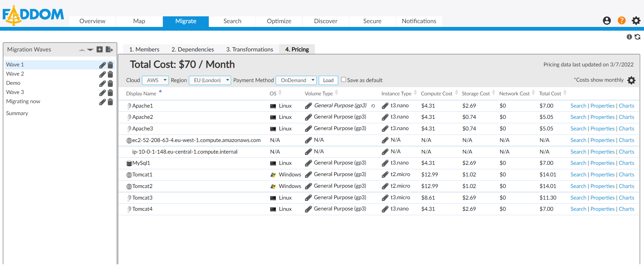Screen dimensions: 644x267
Task: Reset Apache1 volume type with revert icon
Action: [373, 106]
